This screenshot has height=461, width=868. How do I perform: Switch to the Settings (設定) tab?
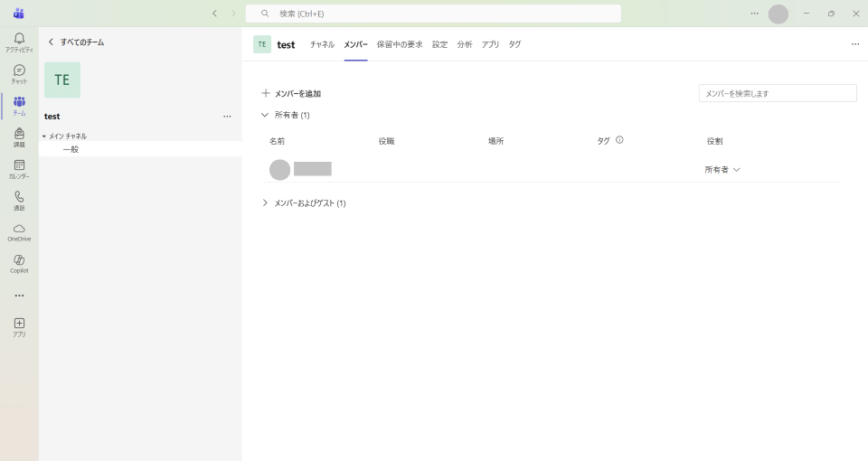pyautogui.click(x=439, y=44)
